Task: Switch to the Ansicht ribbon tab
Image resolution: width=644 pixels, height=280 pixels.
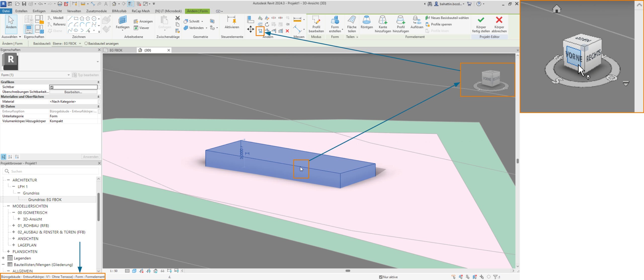Action: coord(56,11)
